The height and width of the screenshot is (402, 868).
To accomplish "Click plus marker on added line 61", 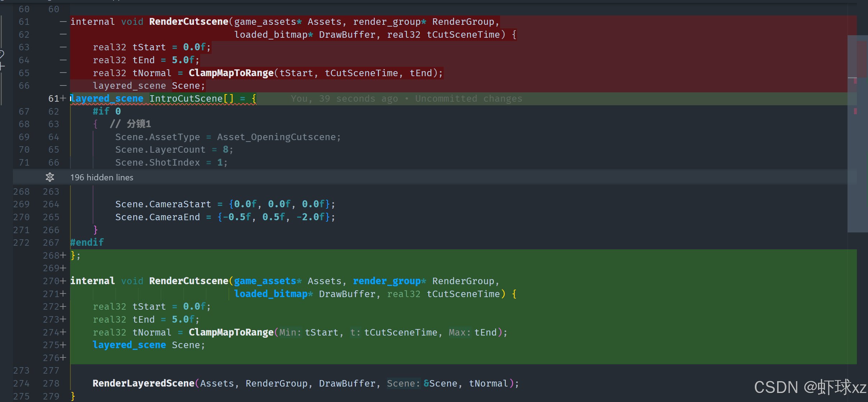I will [63, 98].
